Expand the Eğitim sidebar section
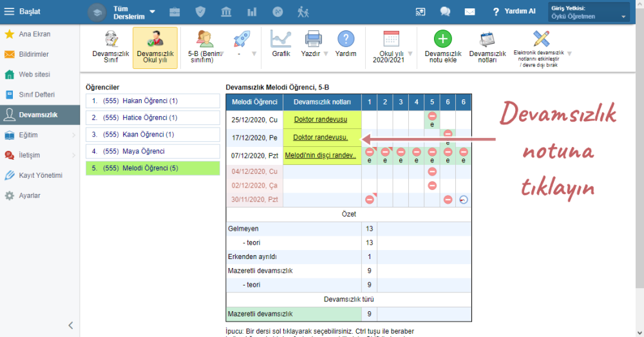Viewport: 644px width, 337px height. 40,135
